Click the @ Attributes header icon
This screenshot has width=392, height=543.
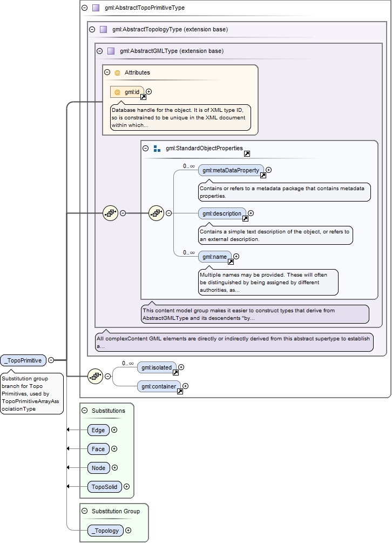pos(117,73)
